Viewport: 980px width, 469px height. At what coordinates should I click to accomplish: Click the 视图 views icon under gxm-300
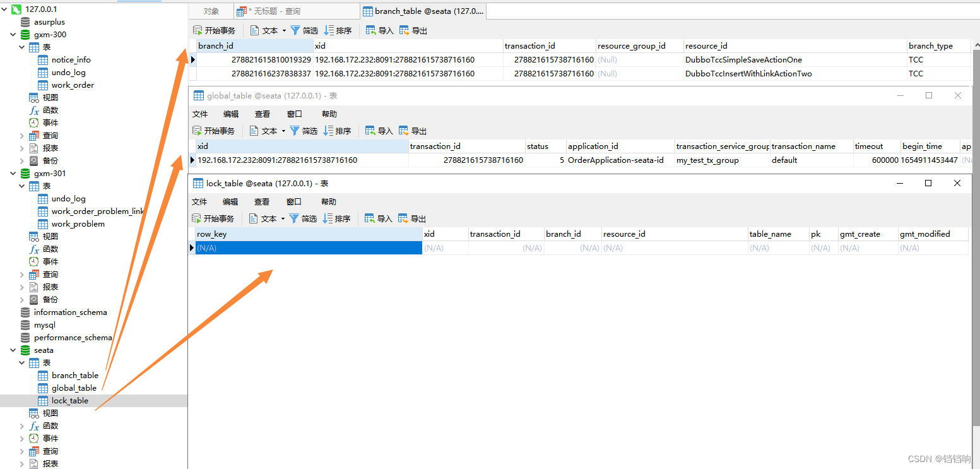point(34,98)
